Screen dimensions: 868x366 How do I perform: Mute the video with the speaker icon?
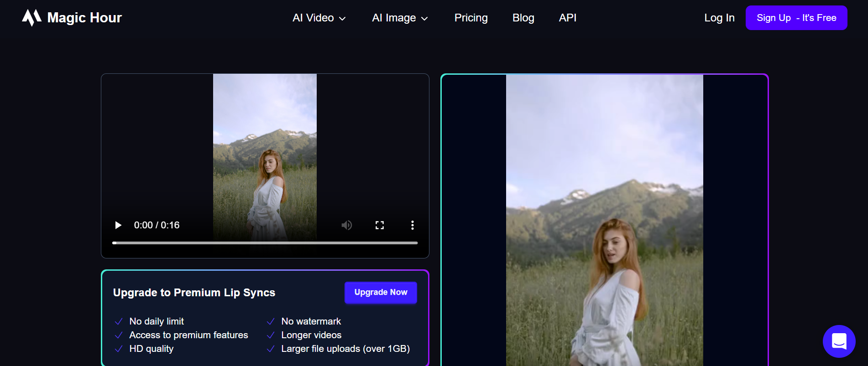[x=347, y=225]
